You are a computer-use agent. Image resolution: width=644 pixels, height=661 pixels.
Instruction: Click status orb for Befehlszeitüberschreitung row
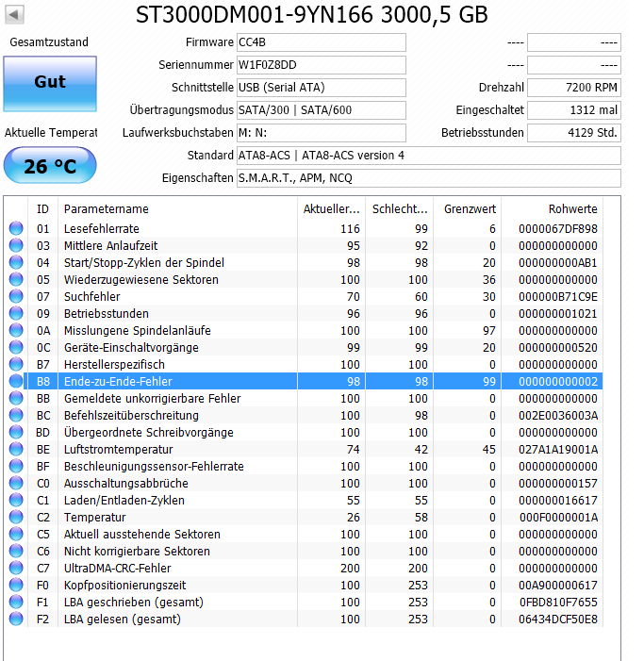(x=16, y=415)
